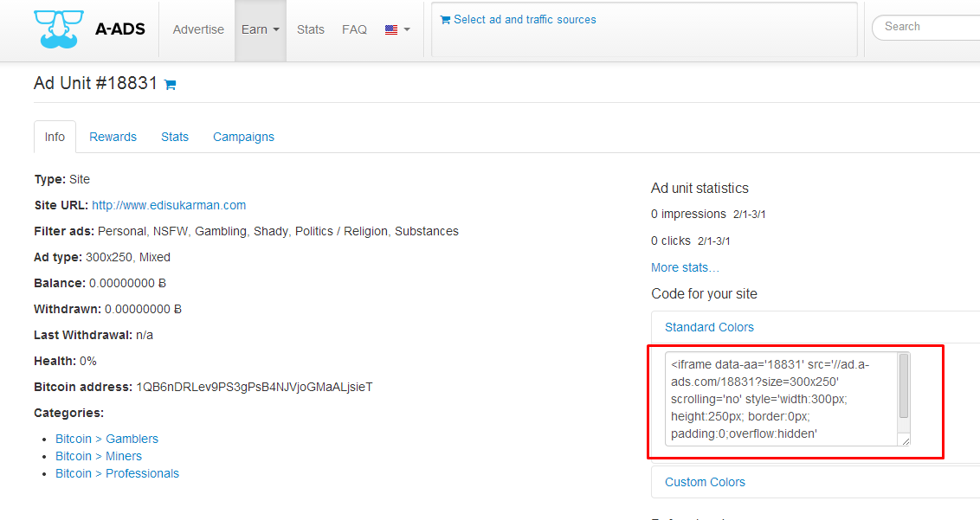Image resolution: width=980 pixels, height=520 pixels.
Task: Click the Ad Unit #18831 heading
Action: (x=95, y=83)
